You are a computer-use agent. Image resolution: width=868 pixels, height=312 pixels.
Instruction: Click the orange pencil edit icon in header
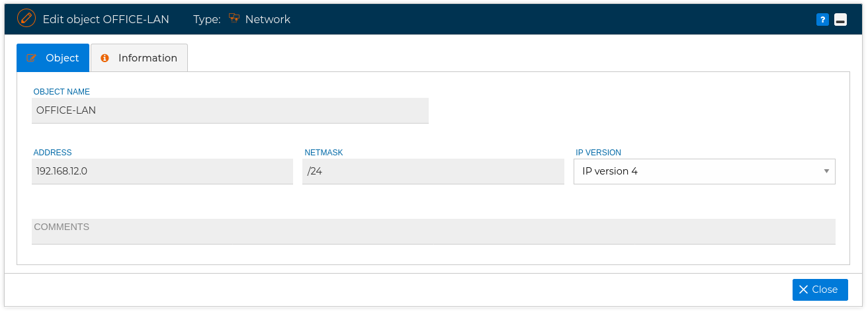(26, 19)
